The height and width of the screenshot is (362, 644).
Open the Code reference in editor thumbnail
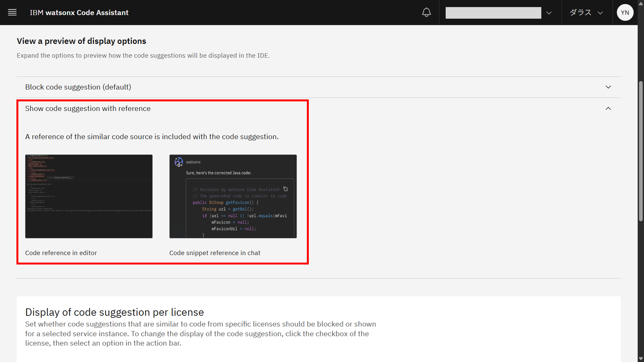click(x=89, y=196)
